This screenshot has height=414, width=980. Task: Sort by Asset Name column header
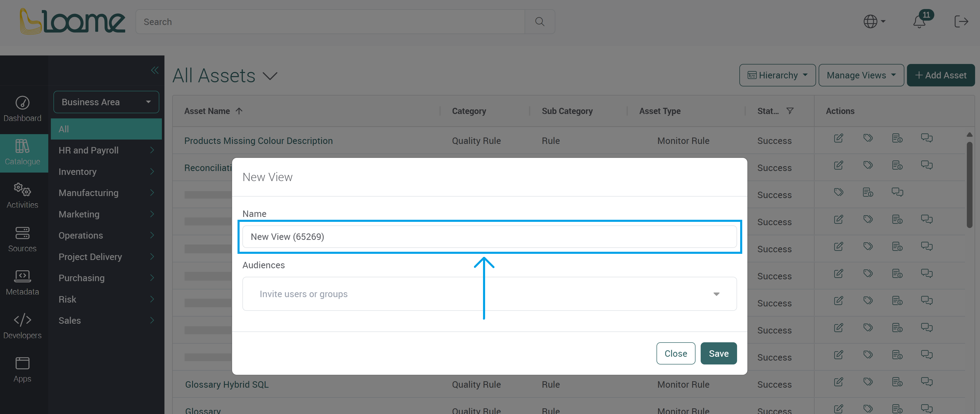[207, 111]
